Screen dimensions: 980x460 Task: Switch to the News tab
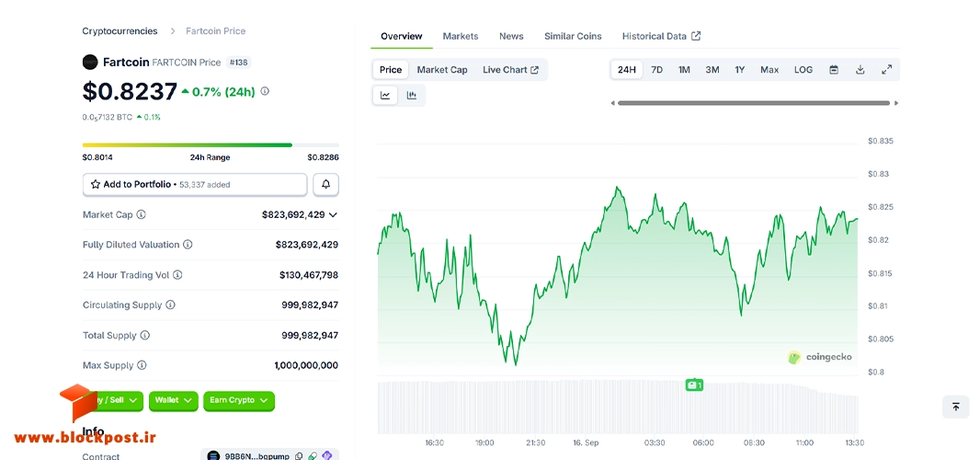(511, 36)
